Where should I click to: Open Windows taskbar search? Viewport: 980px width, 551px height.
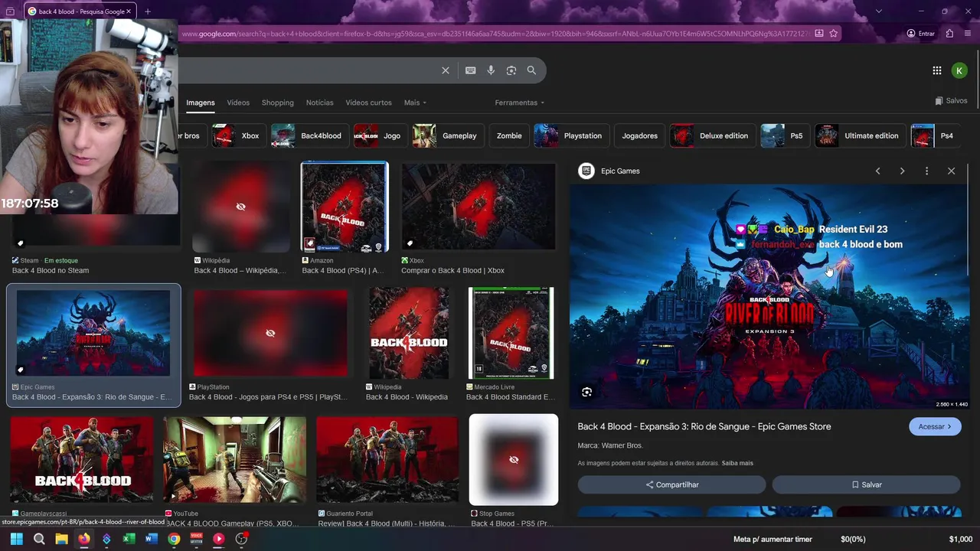[x=39, y=539]
